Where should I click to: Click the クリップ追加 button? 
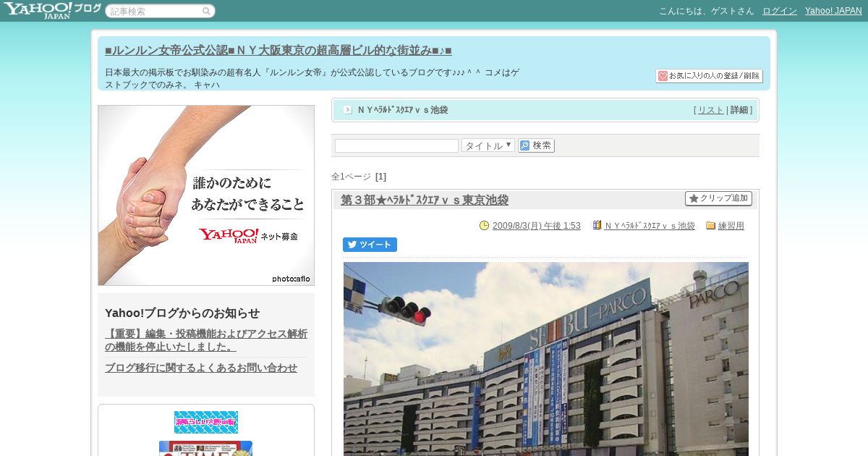pyautogui.click(x=718, y=198)
